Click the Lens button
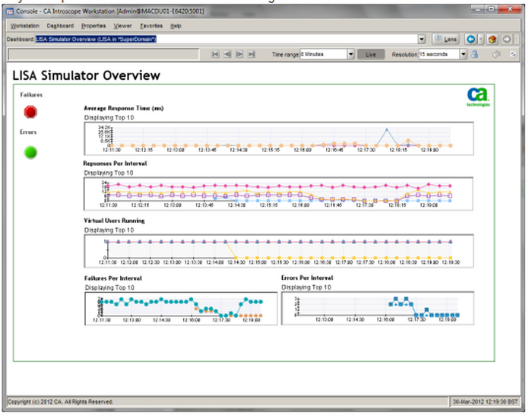 click(445, 40)
